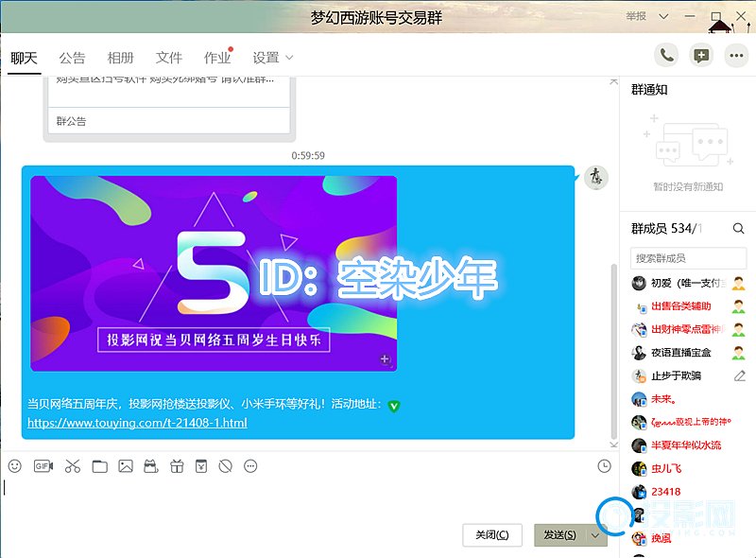Click the chat scrollbar thumb
The height and width of the screenshot is (558, 756).
click(613, 352)
